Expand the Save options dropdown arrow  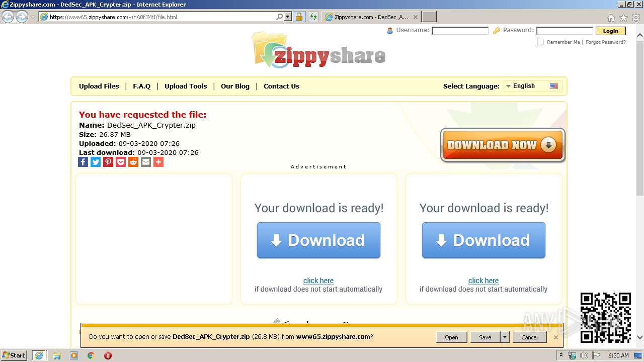click(x=505, y=337)
